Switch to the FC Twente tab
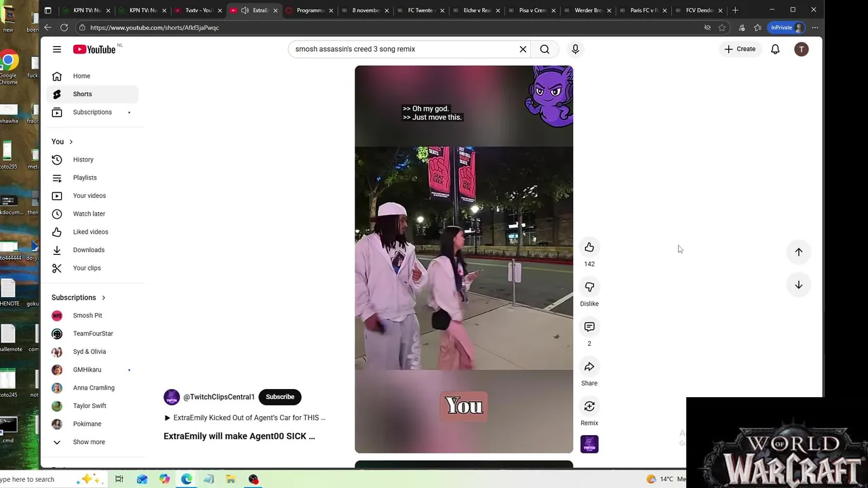The height and width of the screenshot is (488, 868). click(x=420, y=10)
